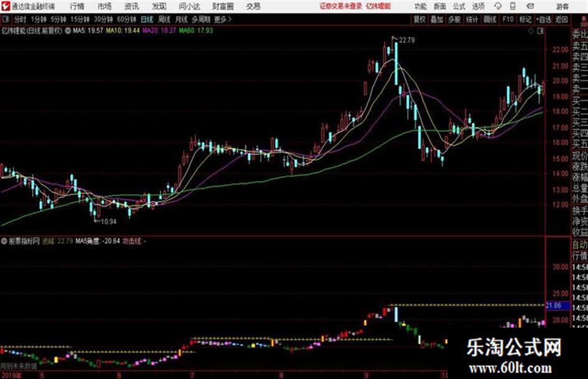
Task: Open the F10 company info button
Action: click(x=508, y=19)
